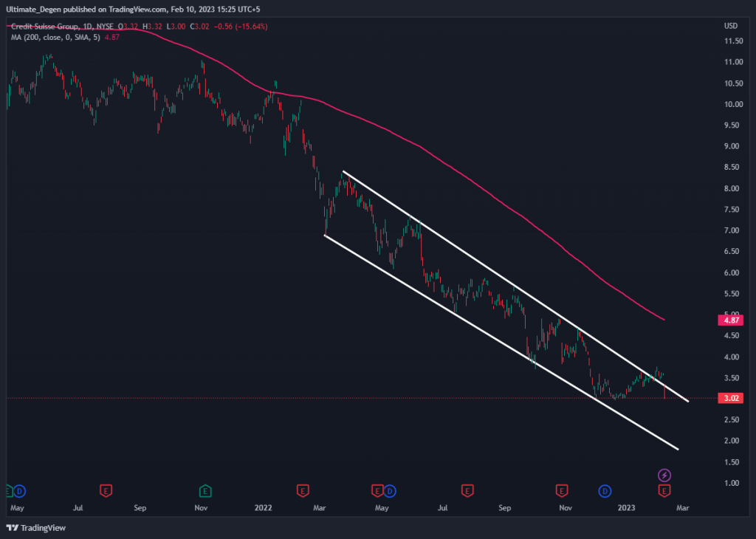The image size is (756, 539).
Task: Open the blue dividend marker just before 2023
Action: (605, 491)
